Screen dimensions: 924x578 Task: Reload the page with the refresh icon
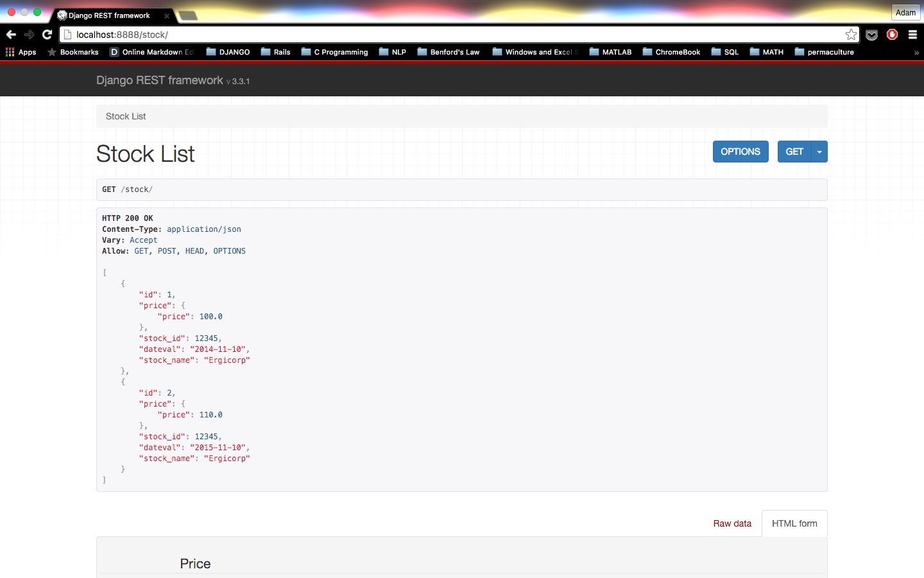(47, 35)
